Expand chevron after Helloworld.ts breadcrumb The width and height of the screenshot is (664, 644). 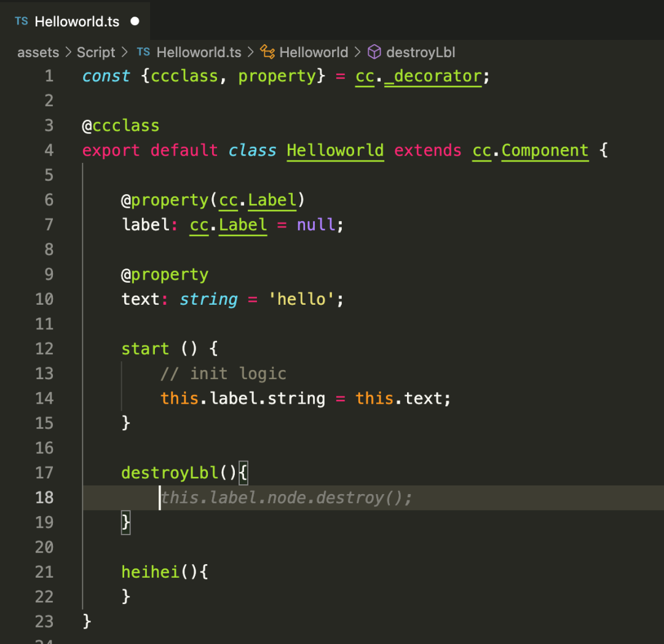251,52
